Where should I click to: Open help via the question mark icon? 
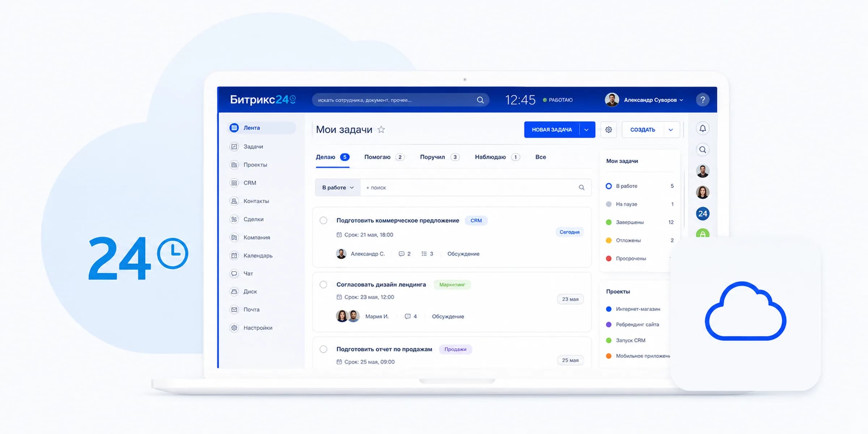point(703,100)
